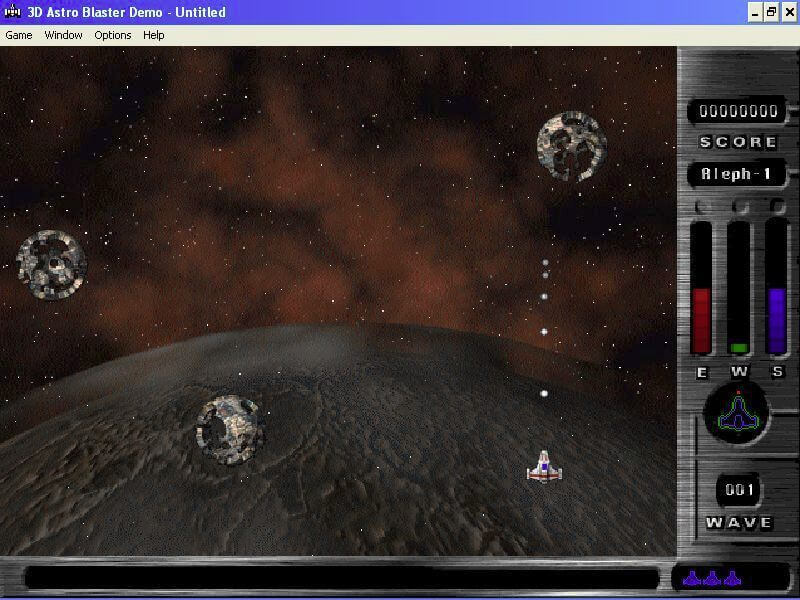Click the lowest laser shot above the ship
This screenshot has width=800, height=600.
(x=544, y=393)
